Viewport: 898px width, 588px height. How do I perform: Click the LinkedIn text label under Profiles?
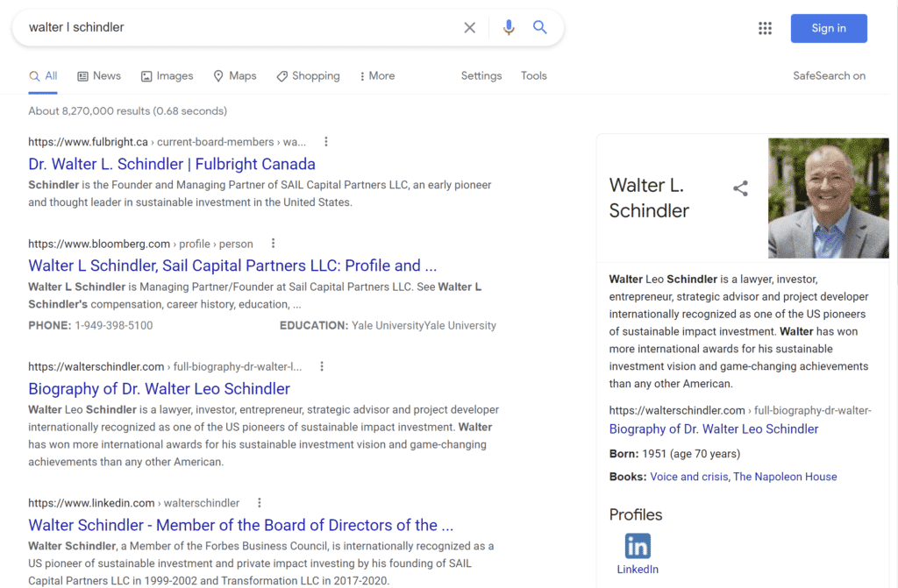click(638, 569)
